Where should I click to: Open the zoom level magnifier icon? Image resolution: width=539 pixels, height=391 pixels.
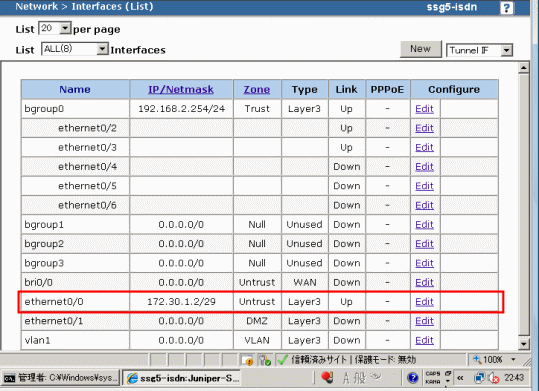(477, 360)
